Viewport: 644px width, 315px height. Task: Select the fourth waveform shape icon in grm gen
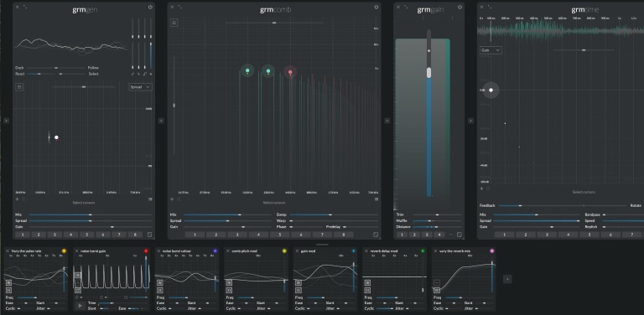(151, 74)
